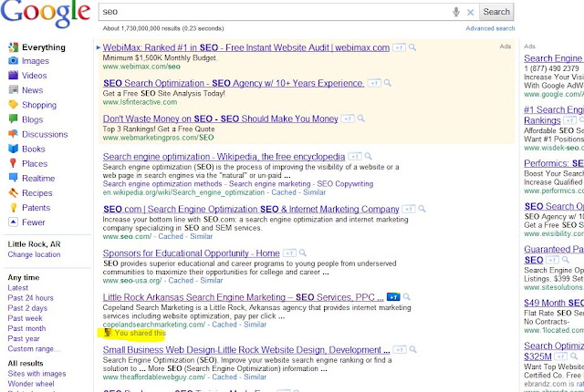Open the Custom range option
Screen dimensions: 584x392
(x=34, y=349)
